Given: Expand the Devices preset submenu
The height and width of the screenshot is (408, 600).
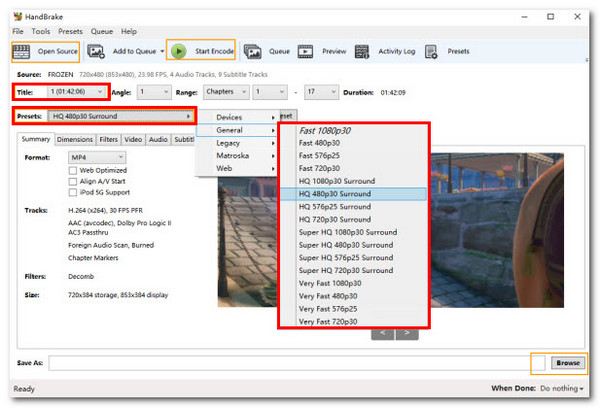Looking at the screenshot, I should point(237,117).
